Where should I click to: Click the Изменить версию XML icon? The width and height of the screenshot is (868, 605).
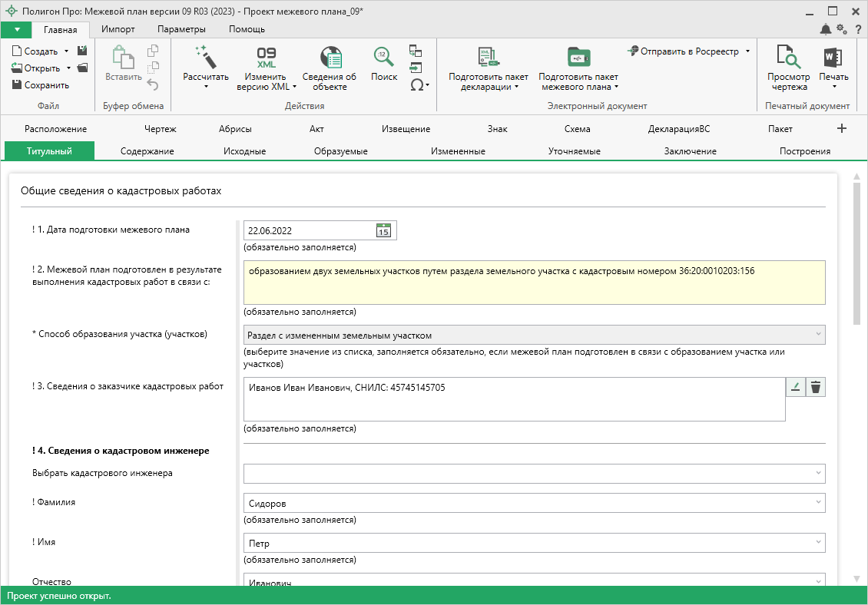(266, 58)
